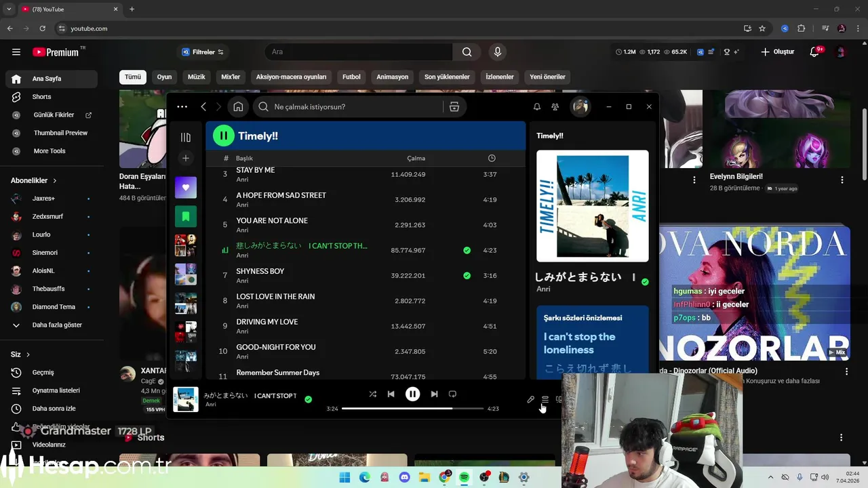The width and height of the screenshot is (868, 488).
Task: Click the Anri artist link under now playing title
Action: 542,289
